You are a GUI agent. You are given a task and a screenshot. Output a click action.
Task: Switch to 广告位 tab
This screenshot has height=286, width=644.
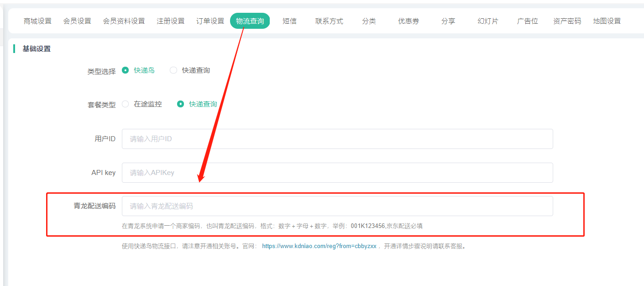click(x=528, y=21)
